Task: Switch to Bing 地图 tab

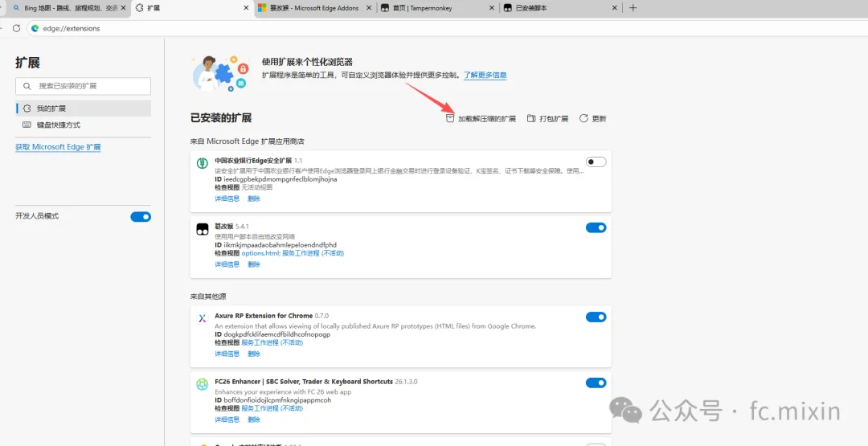Action: pos(65,8)
